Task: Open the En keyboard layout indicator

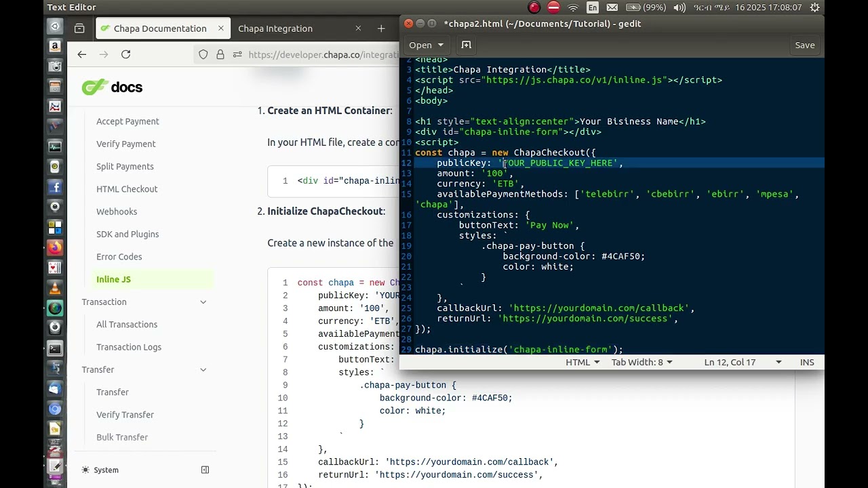Action: (593, 7)
